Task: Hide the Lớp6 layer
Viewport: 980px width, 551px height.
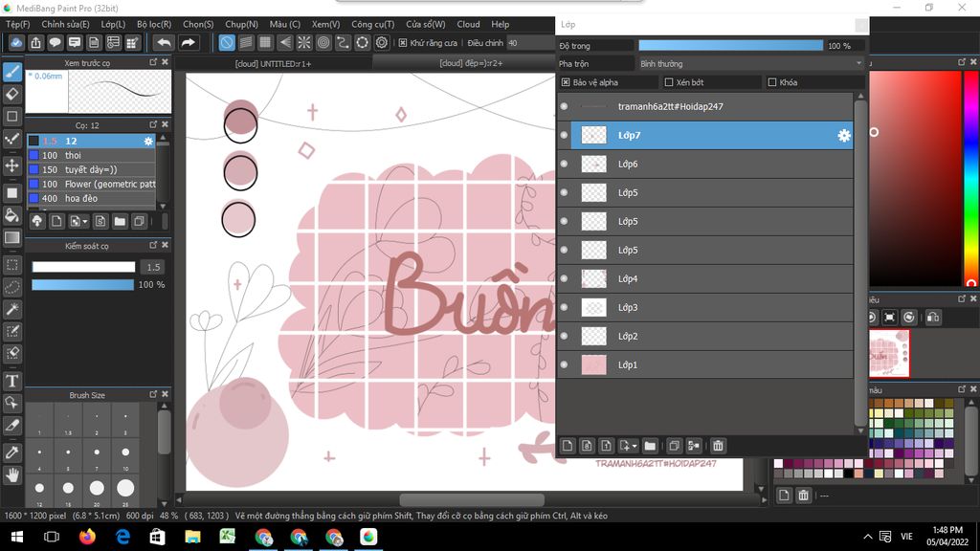Action: (x=565, y=164)
